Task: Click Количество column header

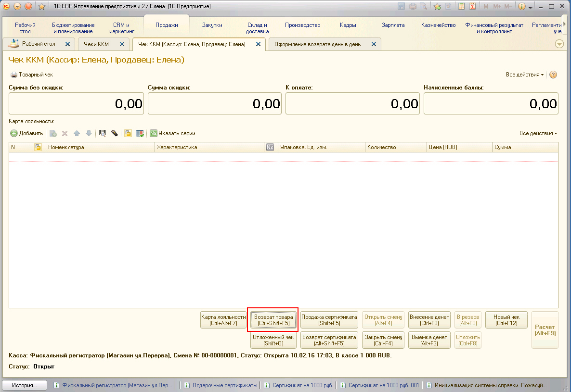Action: coord(395,147)
